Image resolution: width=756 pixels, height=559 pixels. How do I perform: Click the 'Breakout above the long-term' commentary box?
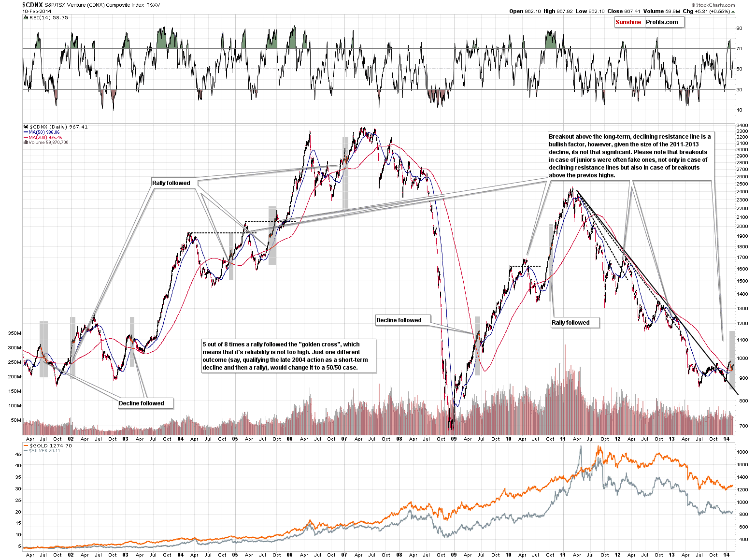(x=630, y=156)
